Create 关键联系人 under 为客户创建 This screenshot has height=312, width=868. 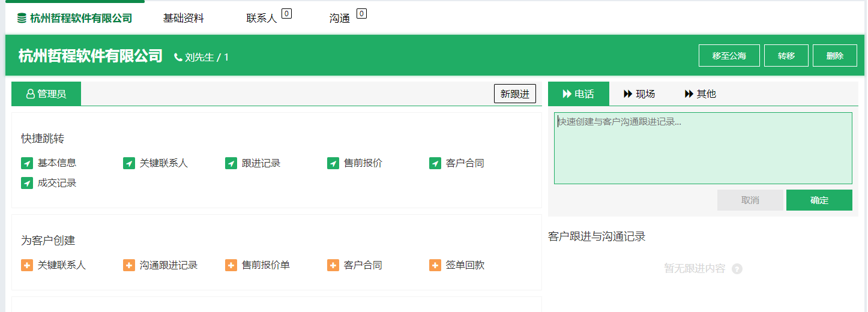(x=62, y=265)
